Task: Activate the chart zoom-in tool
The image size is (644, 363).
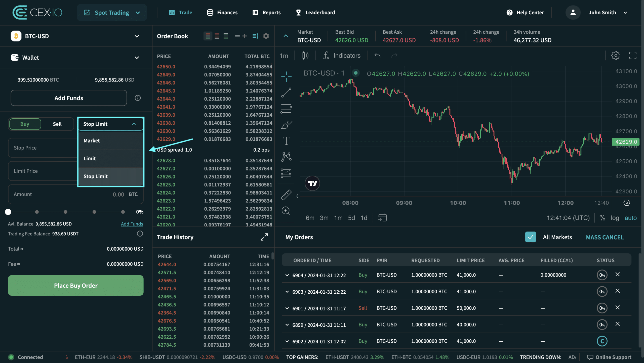Action: tap(286, 211)
